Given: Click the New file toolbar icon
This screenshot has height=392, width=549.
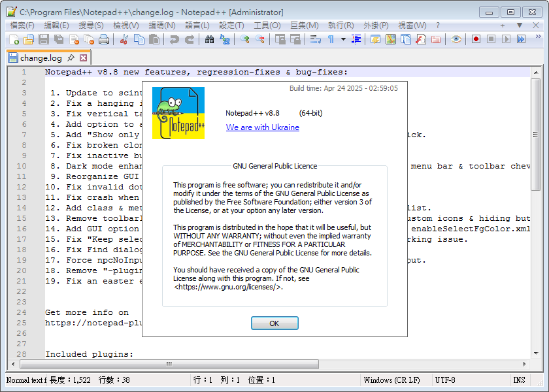Looking at the screenshot, I should tap(14, 39).
